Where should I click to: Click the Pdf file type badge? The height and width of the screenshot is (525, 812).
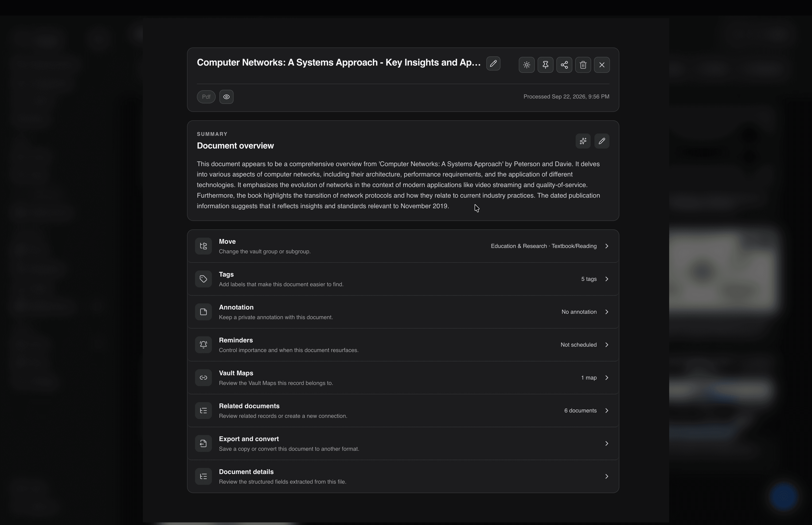tap(206, 97)
